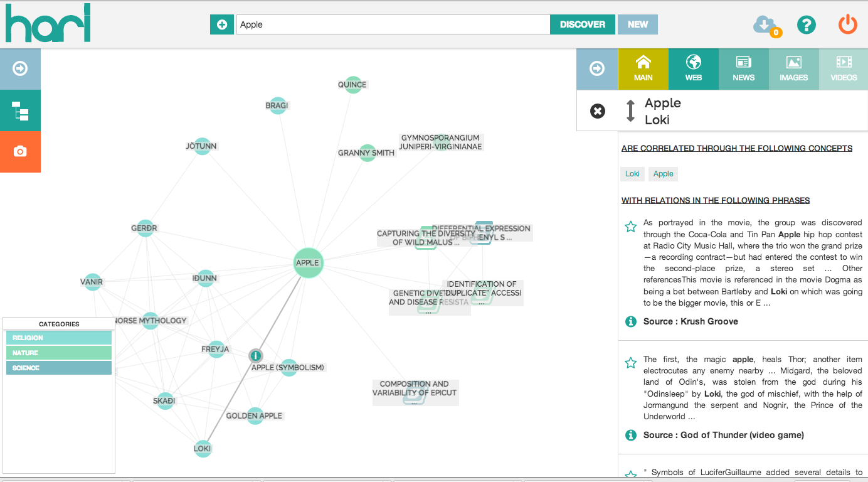Screen dimensions: 868x482
Task: Star the Krush Groove phrase
Action: [631, 227]
